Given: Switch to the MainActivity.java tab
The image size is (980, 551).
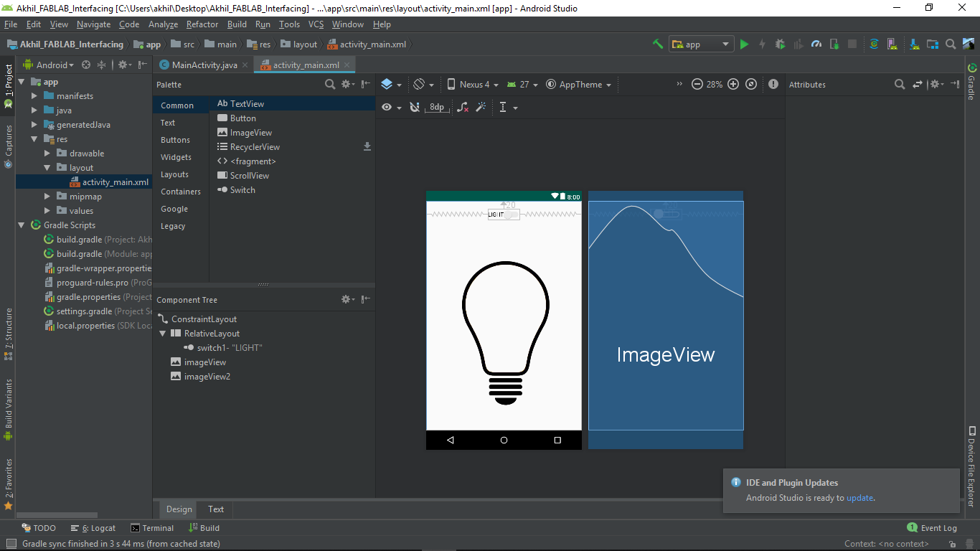Looking at the screenshot, I should [204, 65].
